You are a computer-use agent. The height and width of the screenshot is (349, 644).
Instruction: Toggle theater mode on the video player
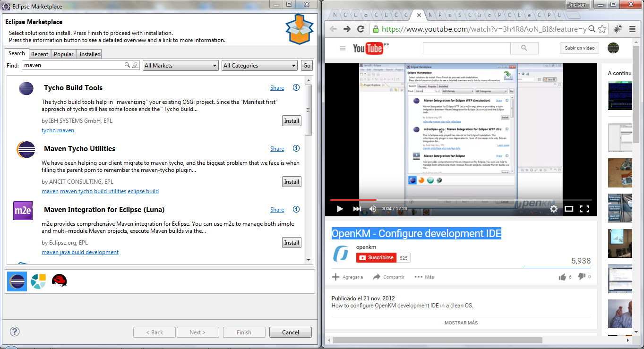(569, 209)
